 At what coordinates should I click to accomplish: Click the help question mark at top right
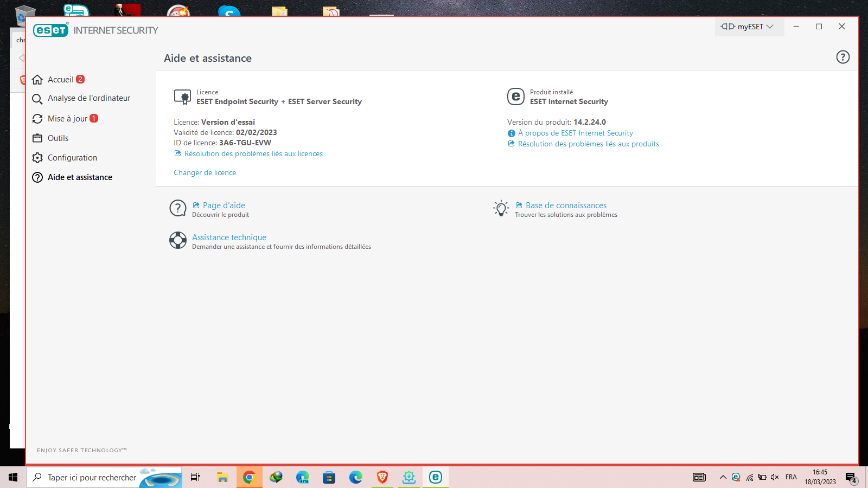pos(843,57)
